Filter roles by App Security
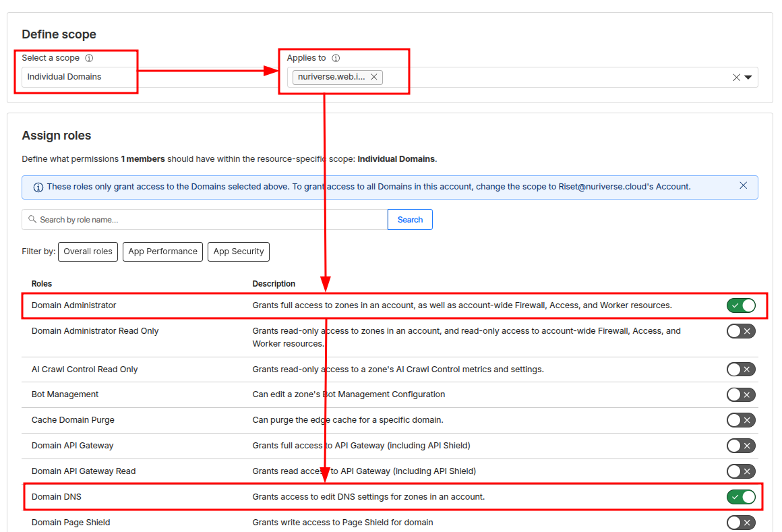This screenshot has height=532, width=782. click(239, 252)
